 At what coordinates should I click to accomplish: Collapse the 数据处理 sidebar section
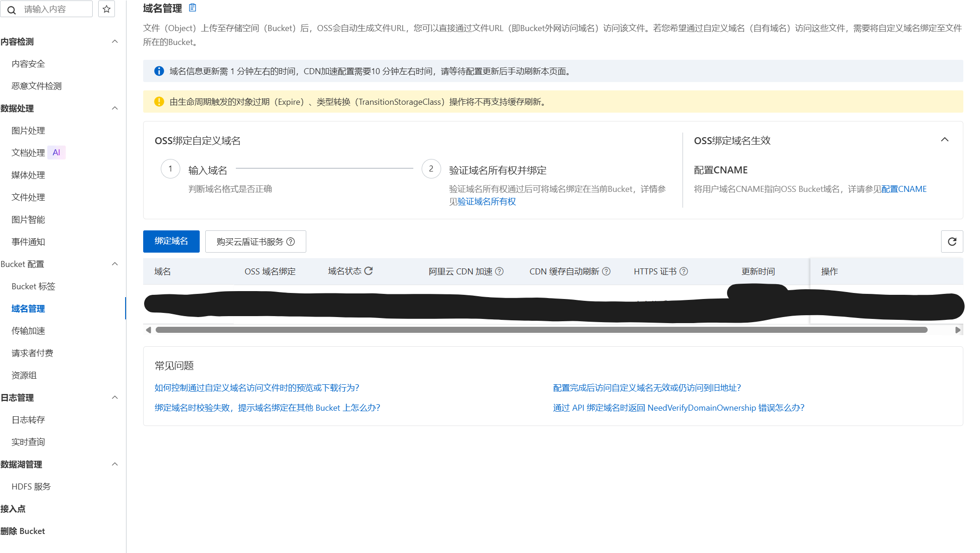click(114, 108)
